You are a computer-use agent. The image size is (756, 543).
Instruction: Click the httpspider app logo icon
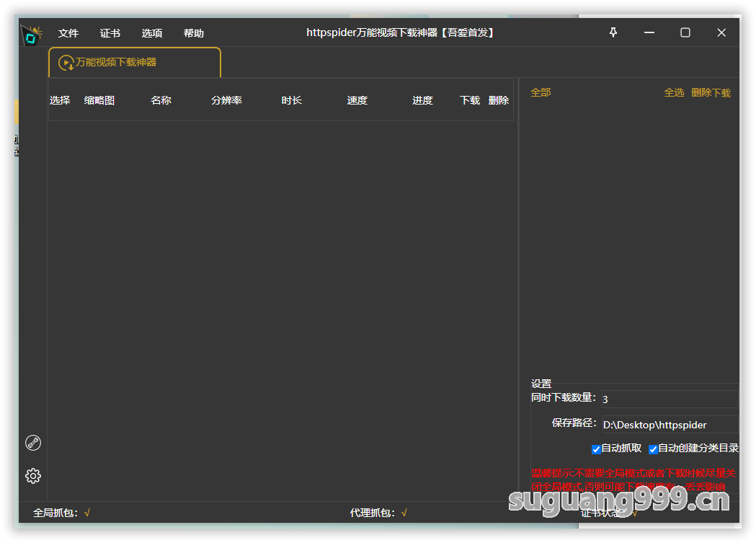[32, 34]
